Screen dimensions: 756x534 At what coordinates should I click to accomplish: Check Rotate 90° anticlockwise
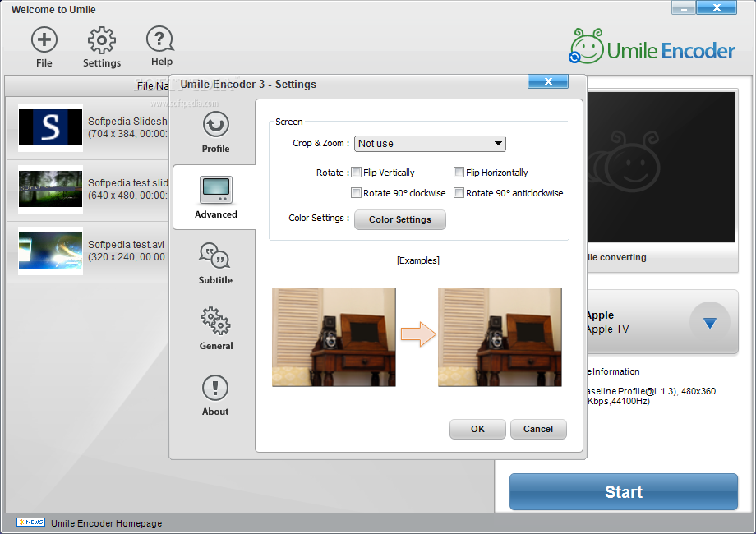459,193
